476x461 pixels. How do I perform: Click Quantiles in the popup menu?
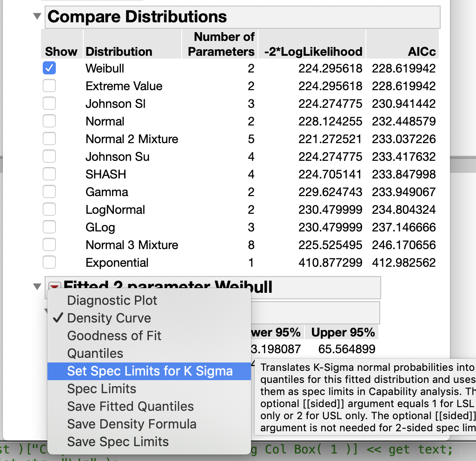[95, 354]
